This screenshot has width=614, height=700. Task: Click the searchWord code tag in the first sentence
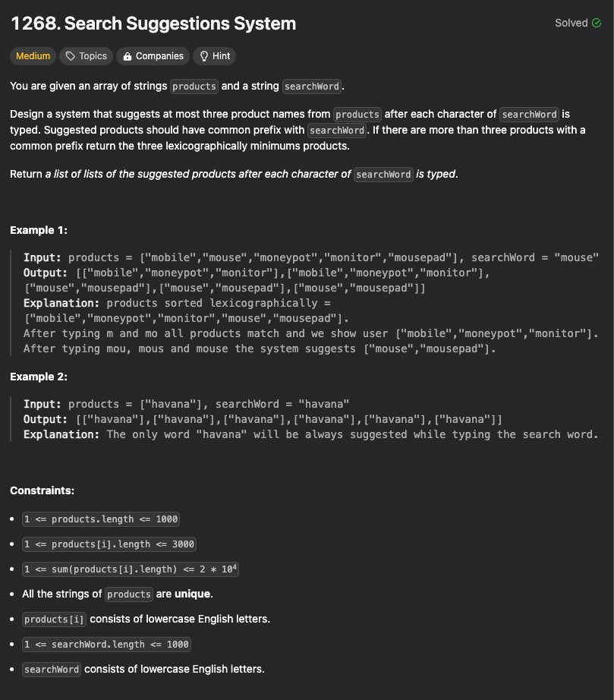312,86
